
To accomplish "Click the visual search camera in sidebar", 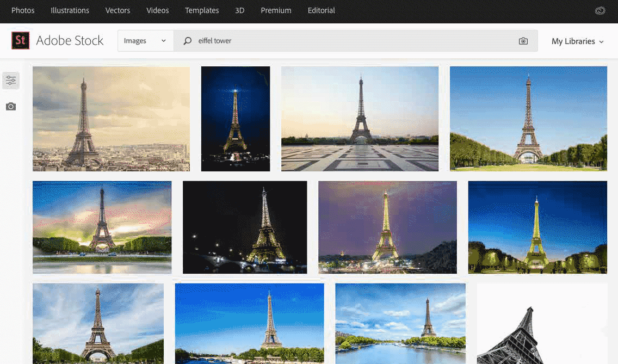I will (11, 107).
